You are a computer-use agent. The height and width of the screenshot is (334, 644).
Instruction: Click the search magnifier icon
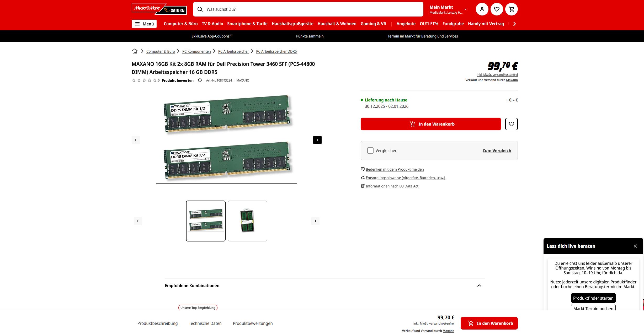coord(200,9)
